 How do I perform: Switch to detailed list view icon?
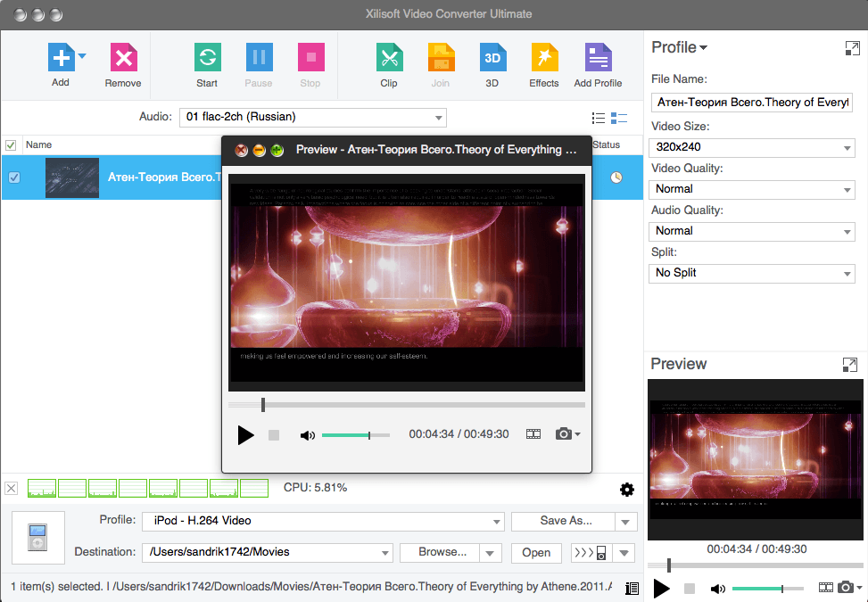point(619,118)
